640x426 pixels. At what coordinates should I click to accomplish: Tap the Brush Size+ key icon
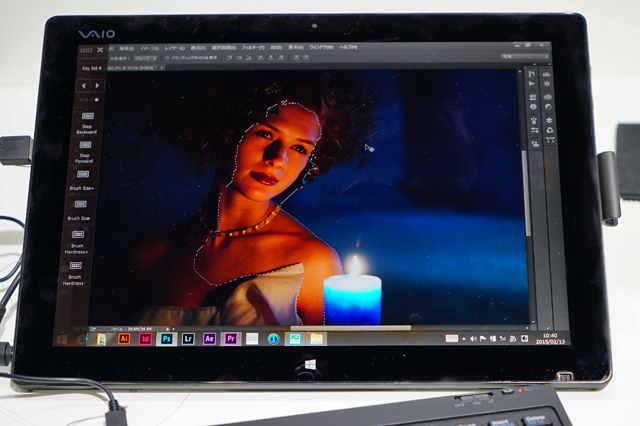click(x=83, y=175)
